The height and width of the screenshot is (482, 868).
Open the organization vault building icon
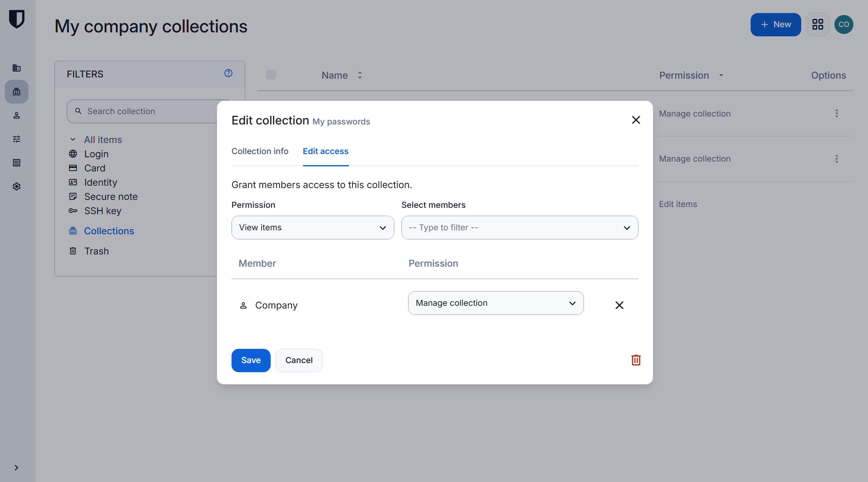pyautogui.click(x=17, y=68)
